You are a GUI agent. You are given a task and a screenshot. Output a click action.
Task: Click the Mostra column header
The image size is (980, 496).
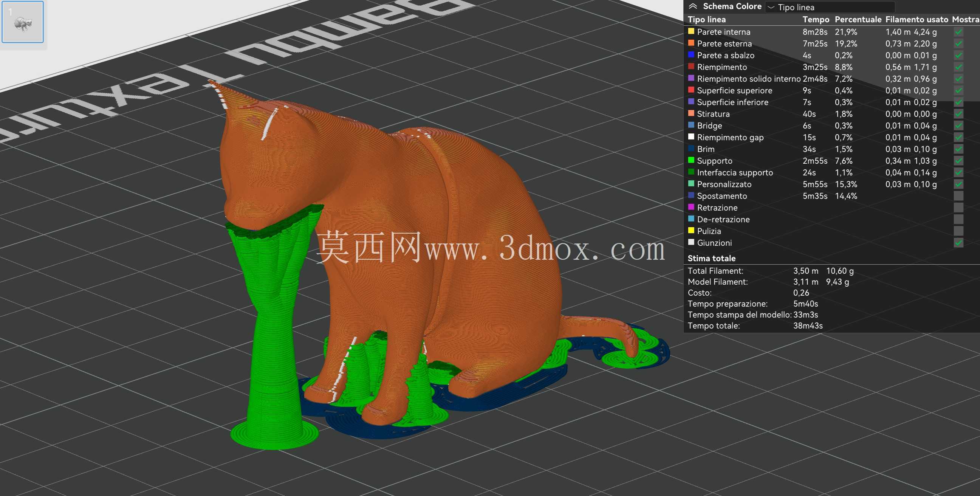coord(966,19)
